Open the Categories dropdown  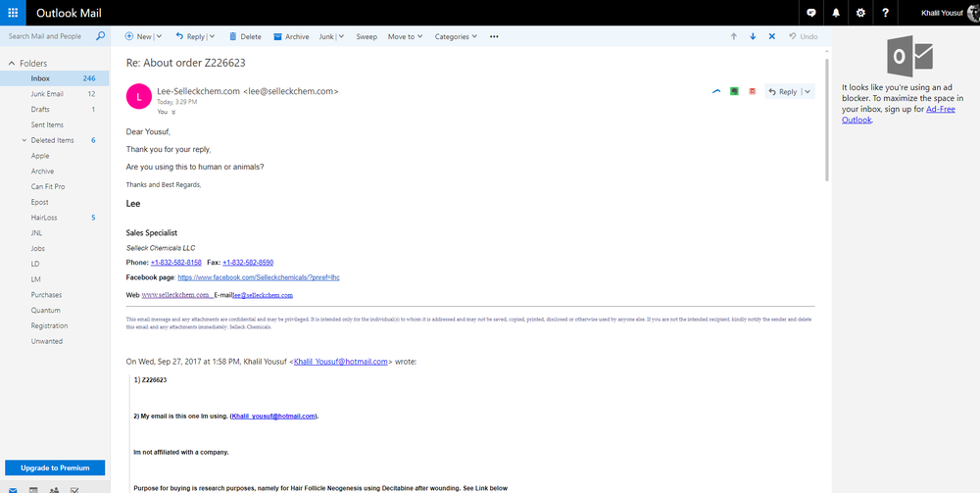(456, 36)
